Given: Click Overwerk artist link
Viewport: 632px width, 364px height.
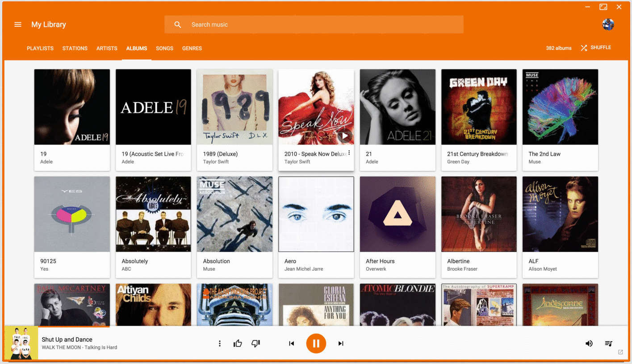Looking at the screenshot, I should [376, 269].
